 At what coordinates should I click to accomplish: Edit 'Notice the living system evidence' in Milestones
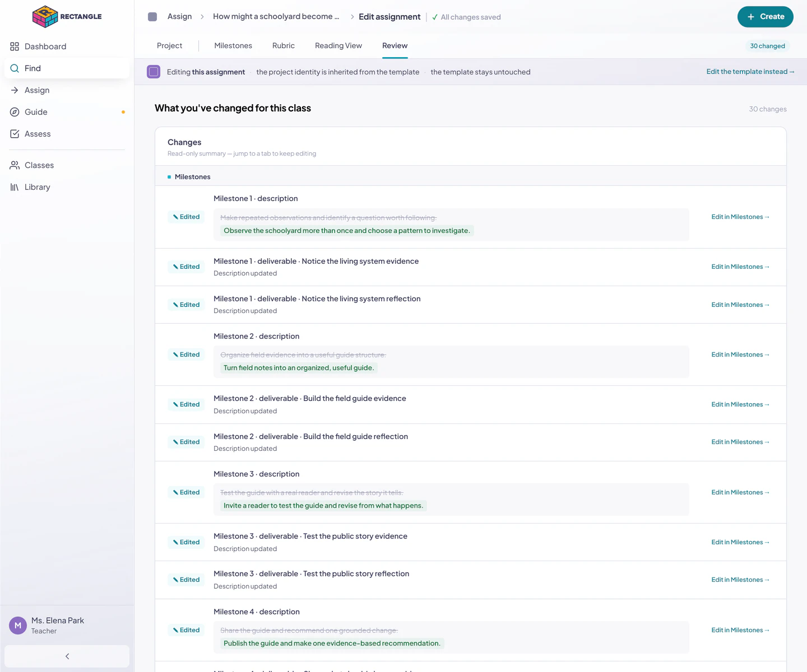740,267
